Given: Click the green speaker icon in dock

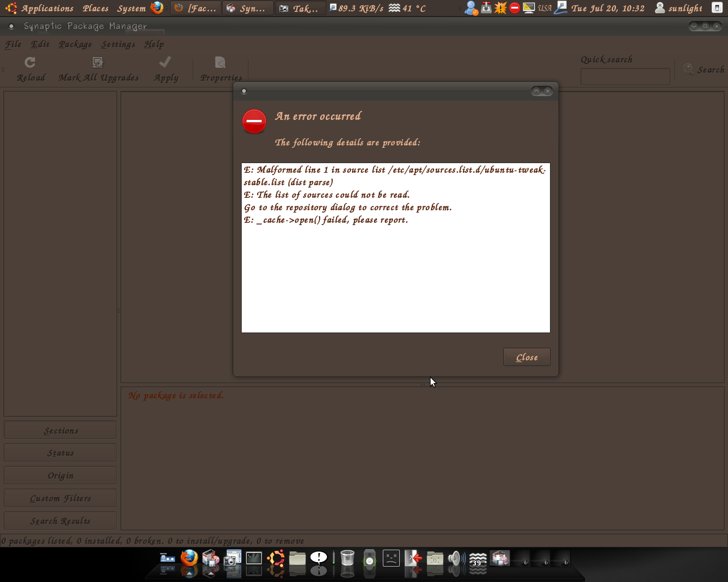Looking at the screenshot, I should pyautogui.click(x=370, y=559).
